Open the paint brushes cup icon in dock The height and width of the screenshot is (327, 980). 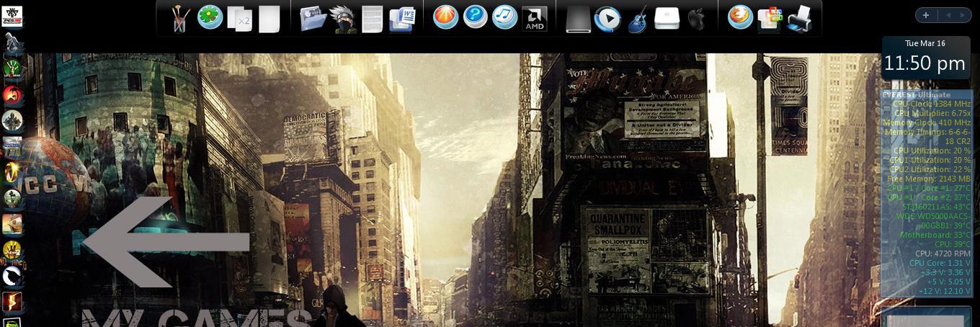pyautogui.click(x=180, y=19)
